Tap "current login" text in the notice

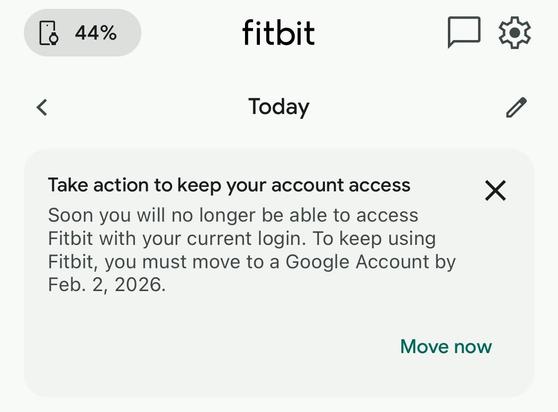[246, 239]
